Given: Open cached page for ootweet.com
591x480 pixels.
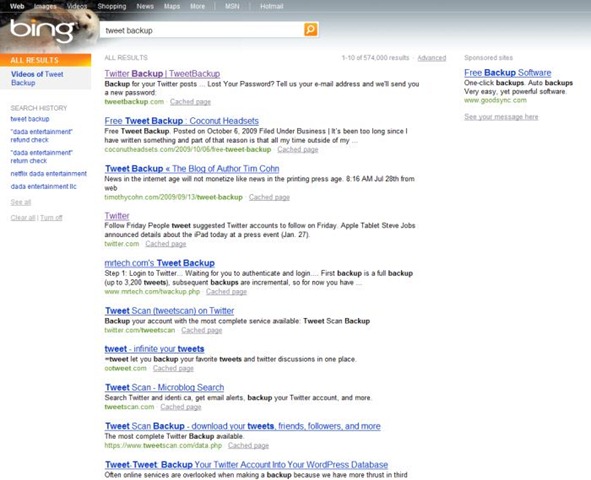Looking at the screenshot, I should [x=173, y=368].
